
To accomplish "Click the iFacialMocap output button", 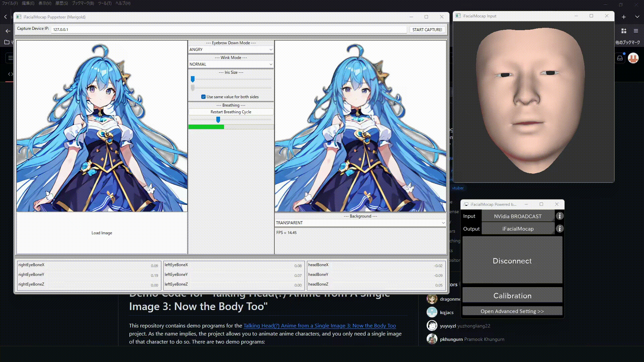I will (x=518, y=229).
